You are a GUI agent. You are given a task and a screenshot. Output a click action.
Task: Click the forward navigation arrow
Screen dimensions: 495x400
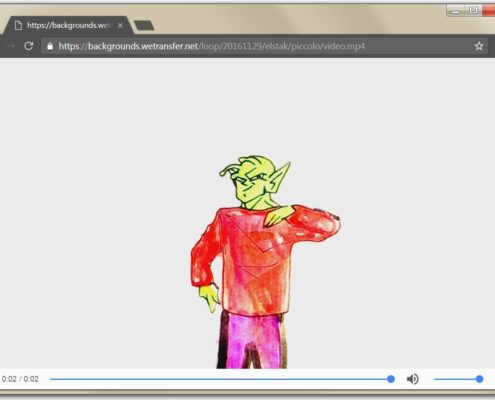(x=11, y=46)
